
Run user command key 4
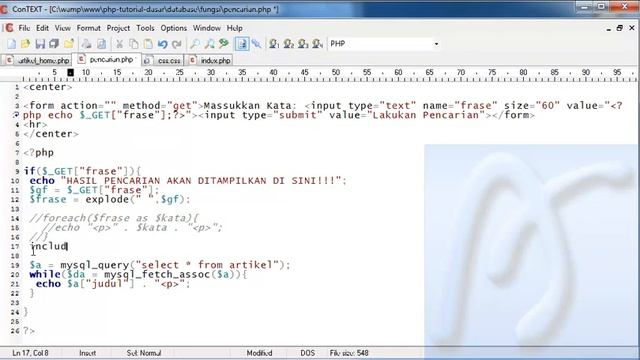tap(318, 44)
